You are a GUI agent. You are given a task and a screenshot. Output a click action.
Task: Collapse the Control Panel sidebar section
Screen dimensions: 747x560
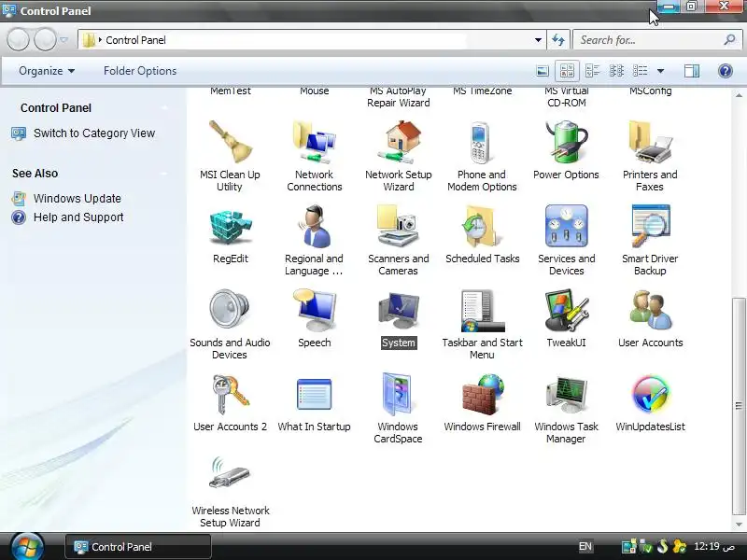(165, 108)
